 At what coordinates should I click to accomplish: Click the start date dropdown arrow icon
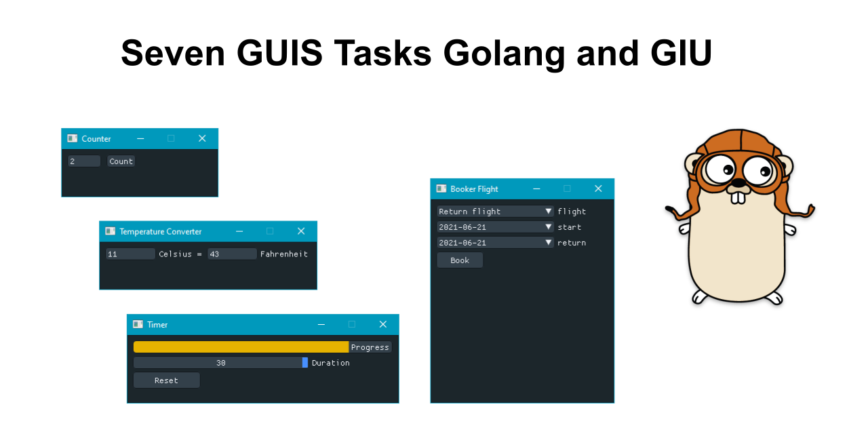point(548,226)
